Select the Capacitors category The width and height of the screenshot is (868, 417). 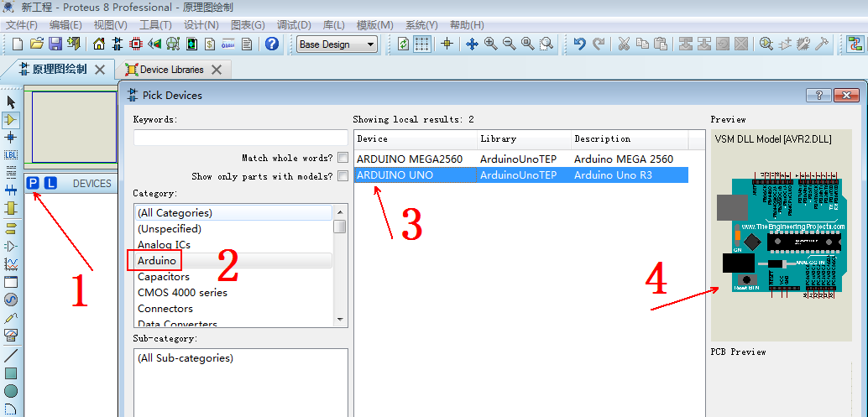click(164, 277)
